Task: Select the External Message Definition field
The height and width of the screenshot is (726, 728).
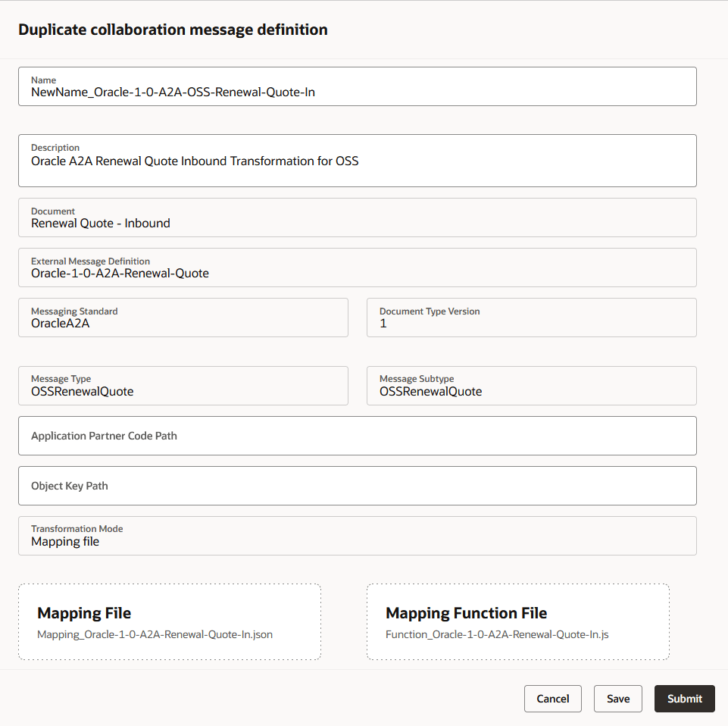Action: tap(357, 268)
